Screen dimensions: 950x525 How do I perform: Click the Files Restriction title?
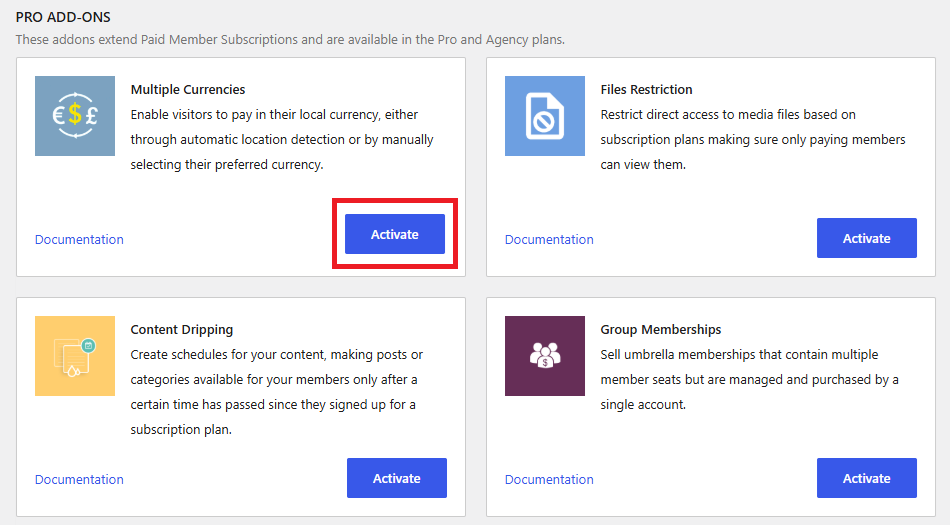click(646, 90)
